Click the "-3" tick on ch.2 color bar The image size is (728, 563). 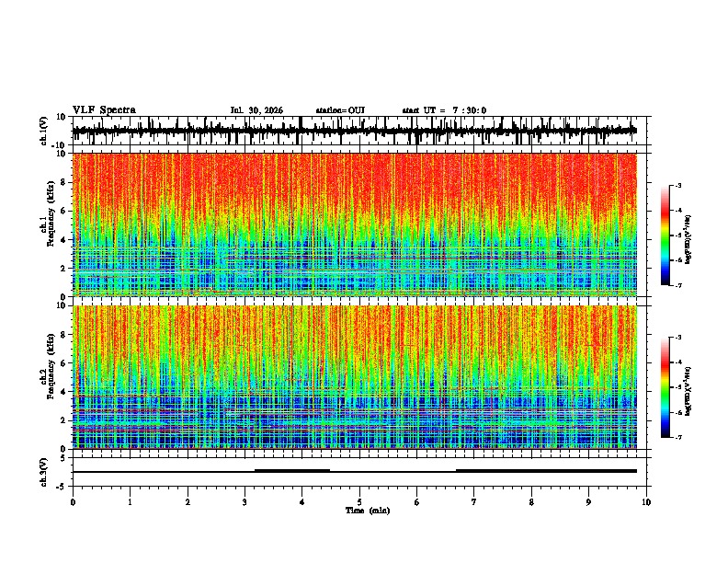point(677,338)
